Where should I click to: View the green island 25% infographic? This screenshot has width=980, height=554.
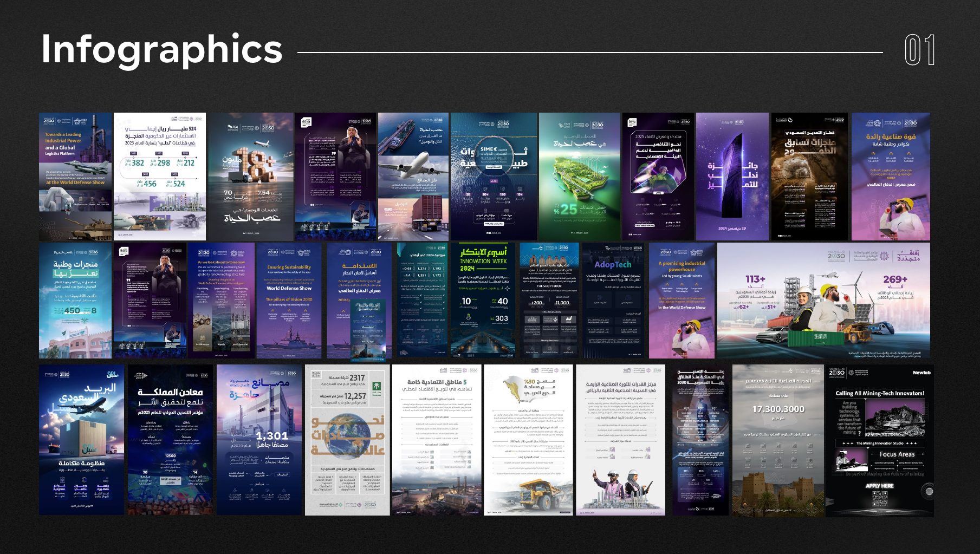point(580,177)
